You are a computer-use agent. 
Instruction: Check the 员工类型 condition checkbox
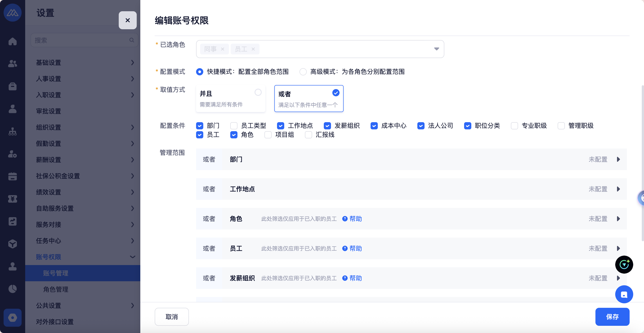[x=234, y=126]
